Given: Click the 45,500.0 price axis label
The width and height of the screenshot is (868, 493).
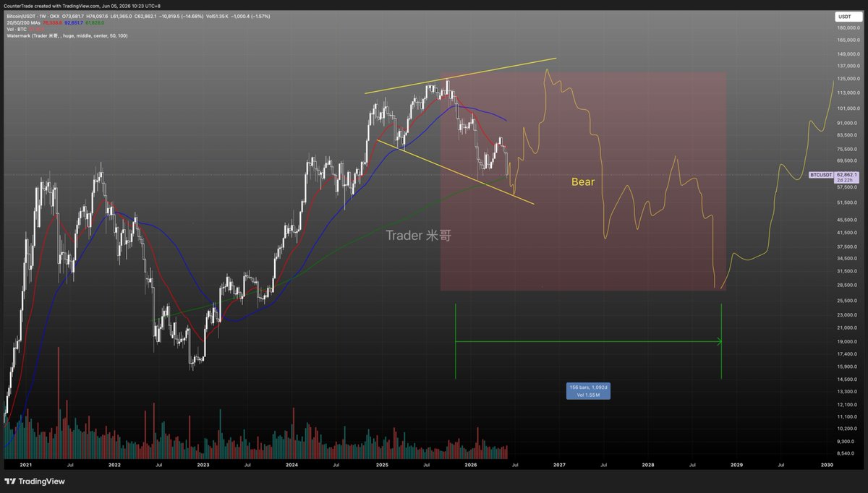Looking at the screenshot, I should point(848,220).
